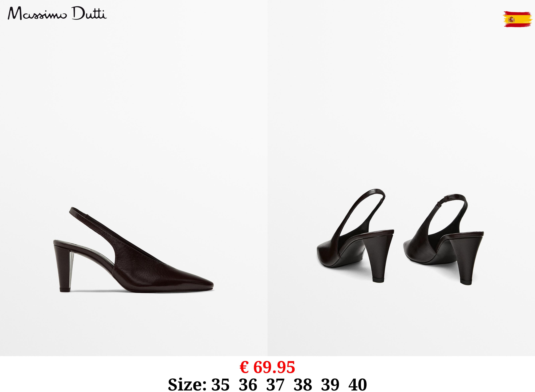Pick shoe size 37
The image size is (535, 392).
point(275,384)
